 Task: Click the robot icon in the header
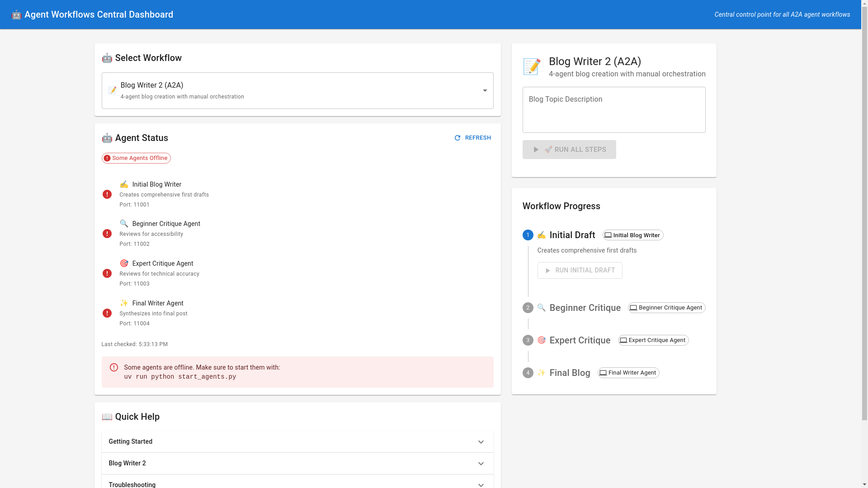[16, 14]
